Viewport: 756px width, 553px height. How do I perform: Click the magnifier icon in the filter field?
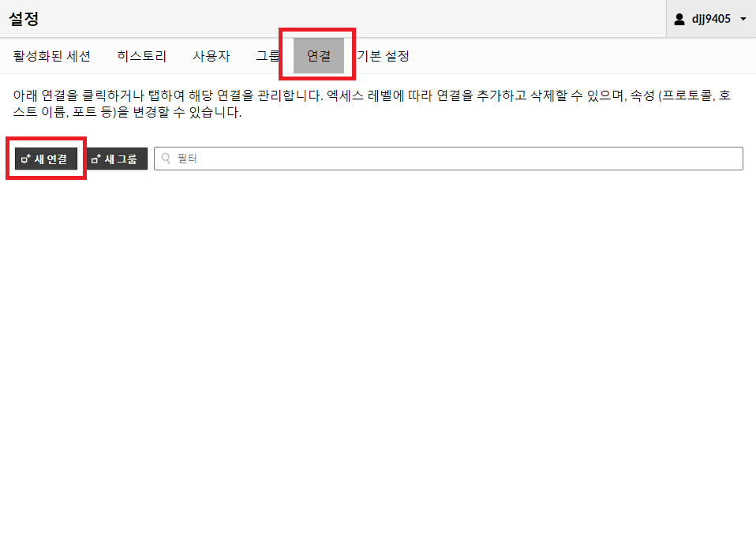pyautogui.click(x=166, y=159)
